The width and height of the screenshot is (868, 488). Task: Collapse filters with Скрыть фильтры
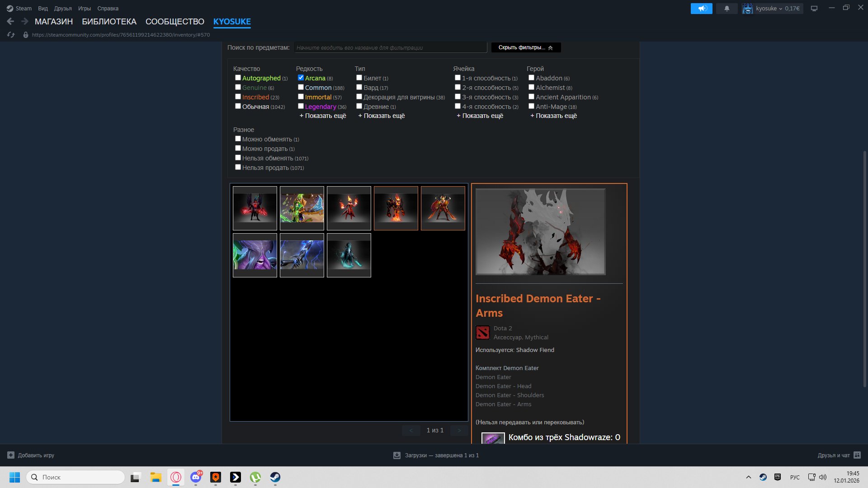(526, 47)
